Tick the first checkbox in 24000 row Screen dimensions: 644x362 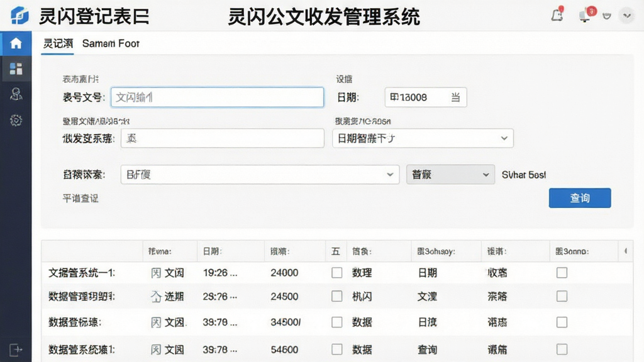point(337,273)
